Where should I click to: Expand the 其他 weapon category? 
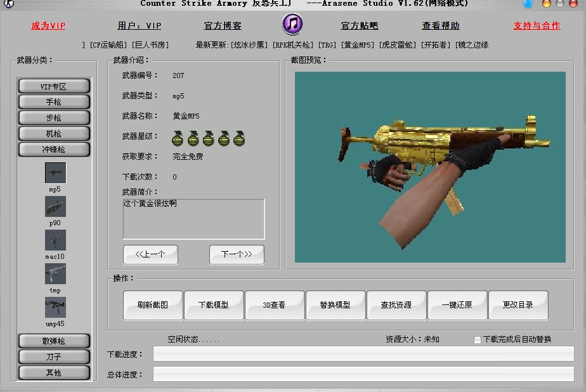pos(54,372)
